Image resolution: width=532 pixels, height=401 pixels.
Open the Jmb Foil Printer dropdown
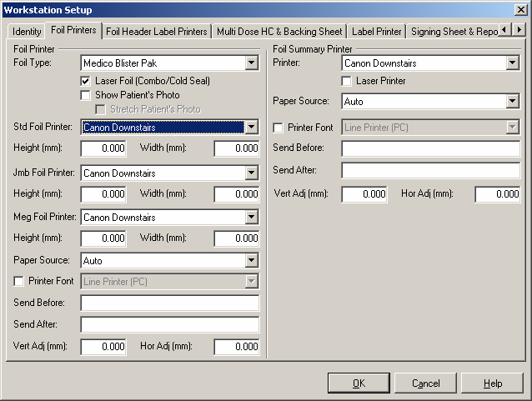pos(251,173)
